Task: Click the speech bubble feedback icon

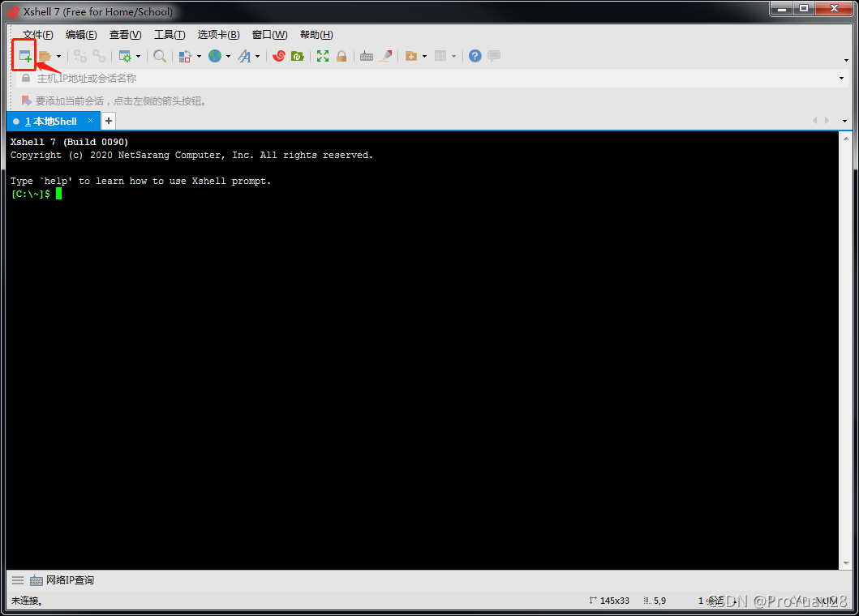Action: (x=494, y=56)
